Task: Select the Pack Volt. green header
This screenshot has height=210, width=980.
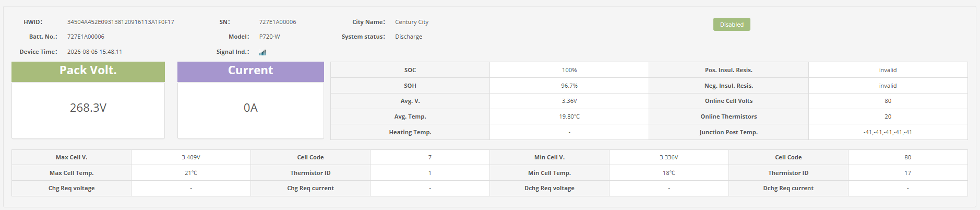Action: pos(88,72)
